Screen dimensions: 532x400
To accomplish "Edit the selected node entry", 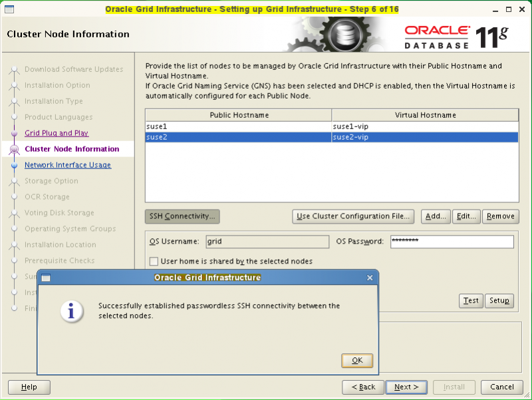I will pyautogui.click(x=465, y=216).
